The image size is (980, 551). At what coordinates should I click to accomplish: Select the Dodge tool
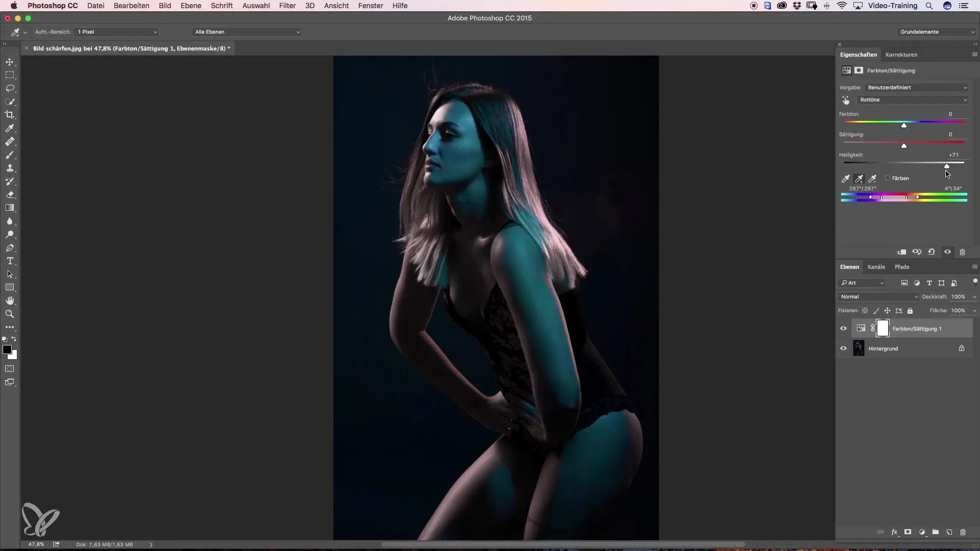10,234
